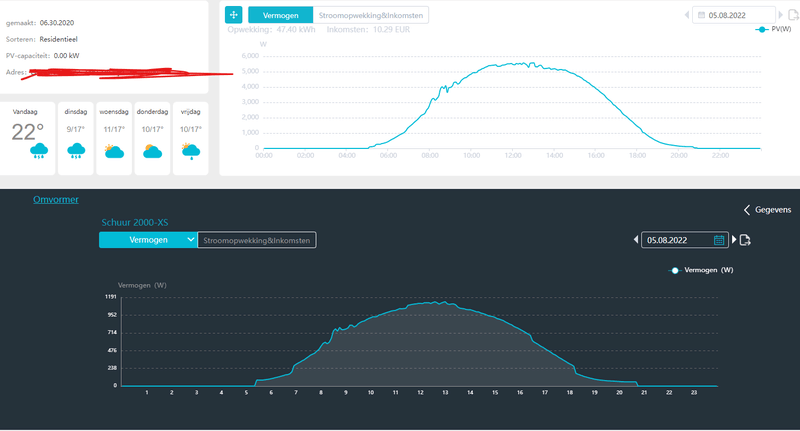Toggle Vermogen (W) legend series
This screenshot has height=431, width=800.
pyautogui.click(x=701, y=270)
